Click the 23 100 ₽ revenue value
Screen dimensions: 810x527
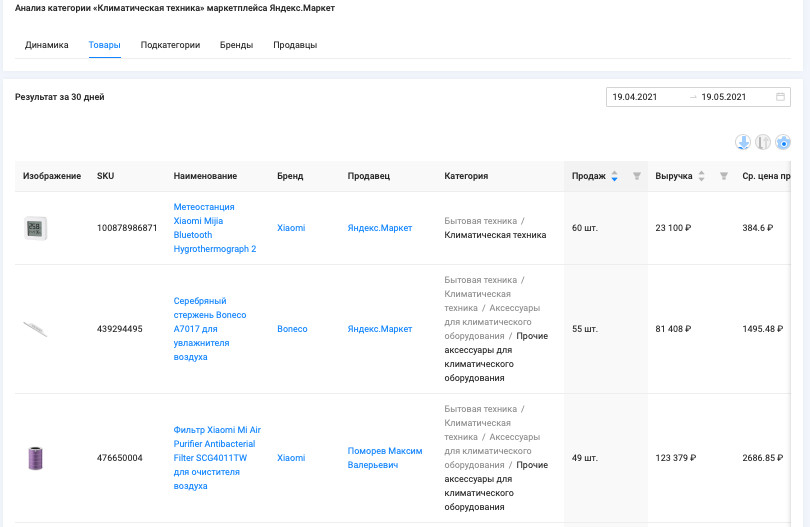coord(673,228)
